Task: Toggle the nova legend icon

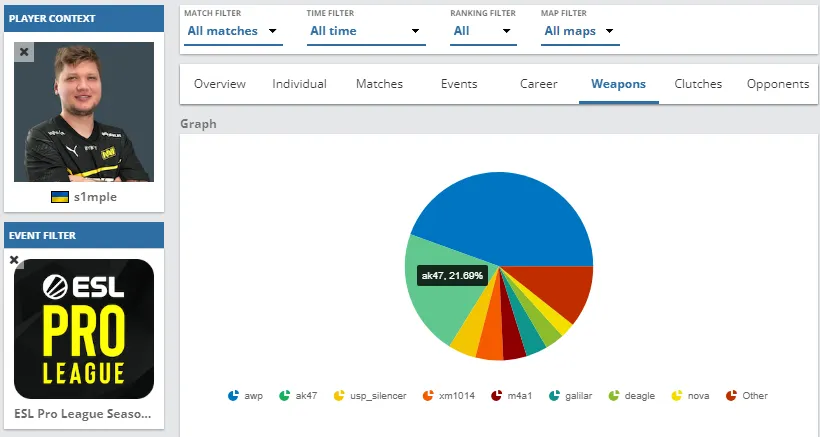Action: point(677,396)
